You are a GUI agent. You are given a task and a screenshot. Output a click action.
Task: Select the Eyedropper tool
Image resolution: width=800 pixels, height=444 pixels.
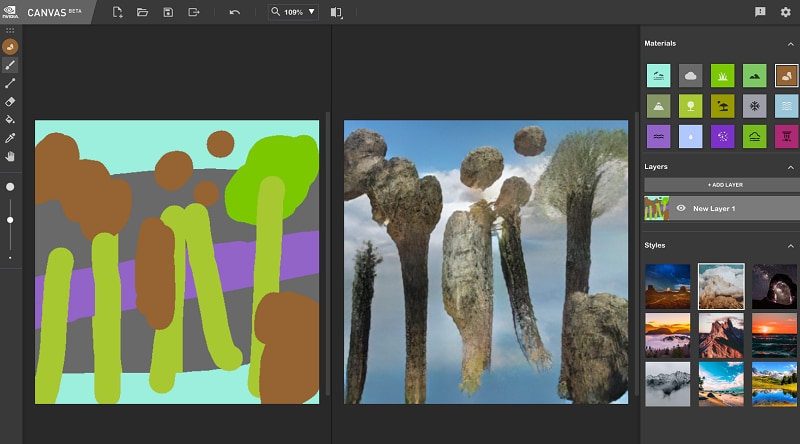pyautogui.click(x=10, y=137)
